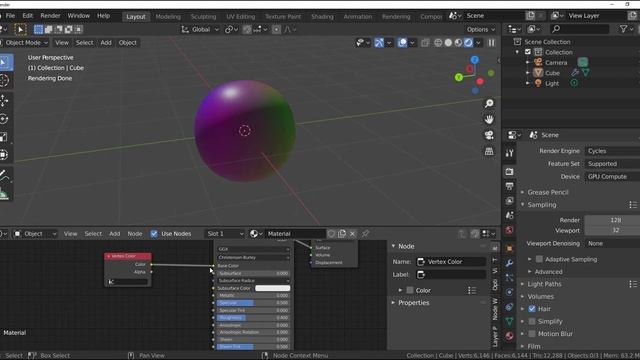The image size is (640, 360).
Task: Open the Tool properties tab icon
Action: coord(509,153)
